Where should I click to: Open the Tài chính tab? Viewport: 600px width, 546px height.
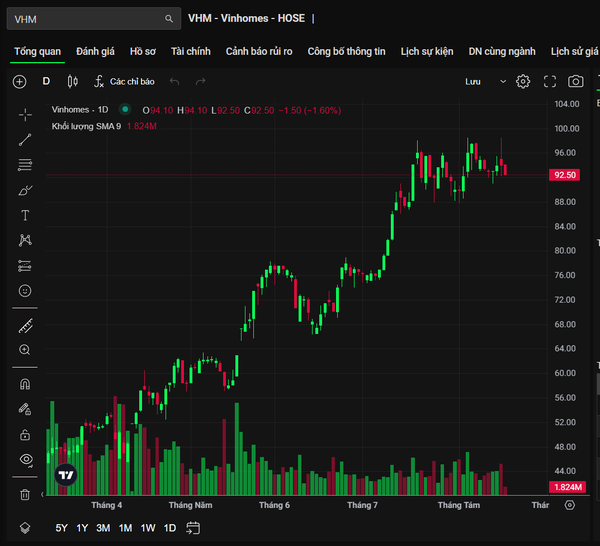click(x=191, y=52)
